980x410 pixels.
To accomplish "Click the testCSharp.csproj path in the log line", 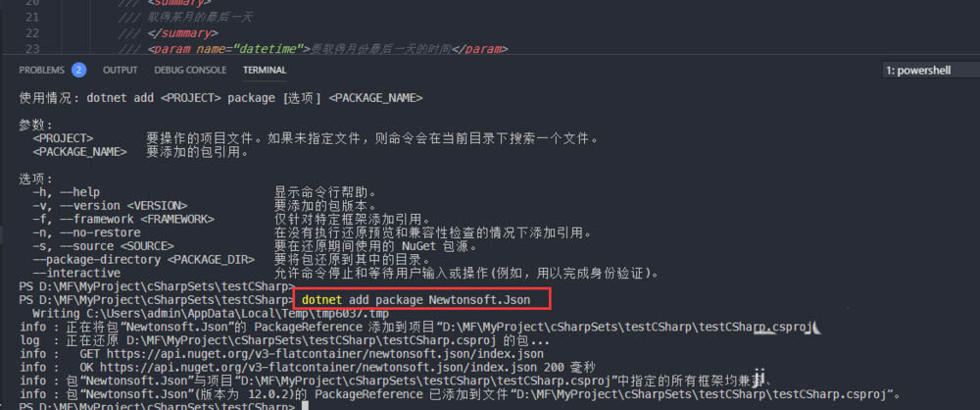I will 312,340.
